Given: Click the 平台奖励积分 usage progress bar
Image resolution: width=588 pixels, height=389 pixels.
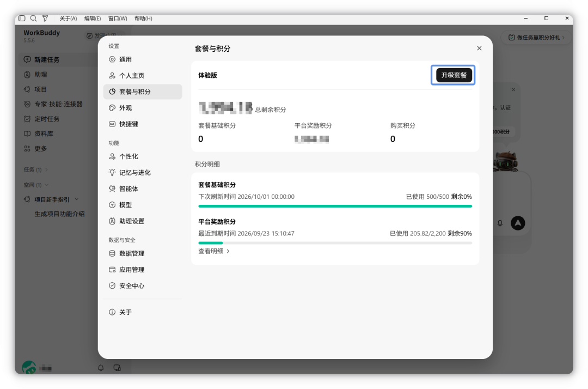Looking at the screenshot, I should tap(335, 243).
